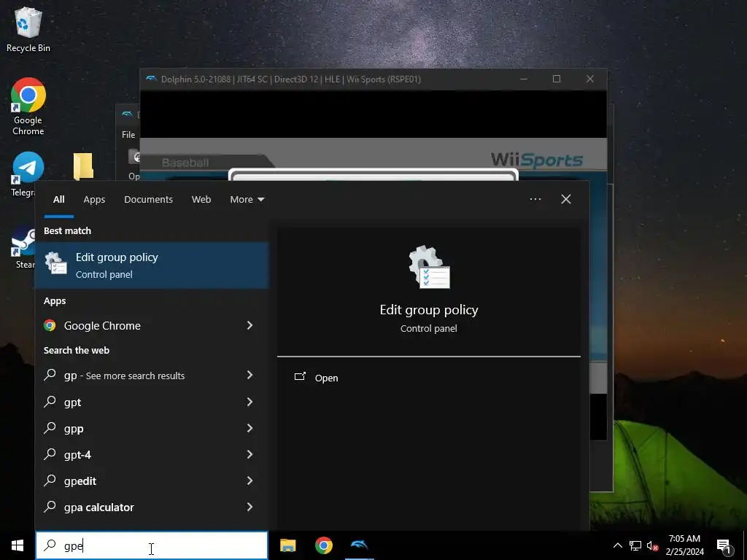Switch to the Web search tab
The image size is (747, 560).
coord(201,200)
